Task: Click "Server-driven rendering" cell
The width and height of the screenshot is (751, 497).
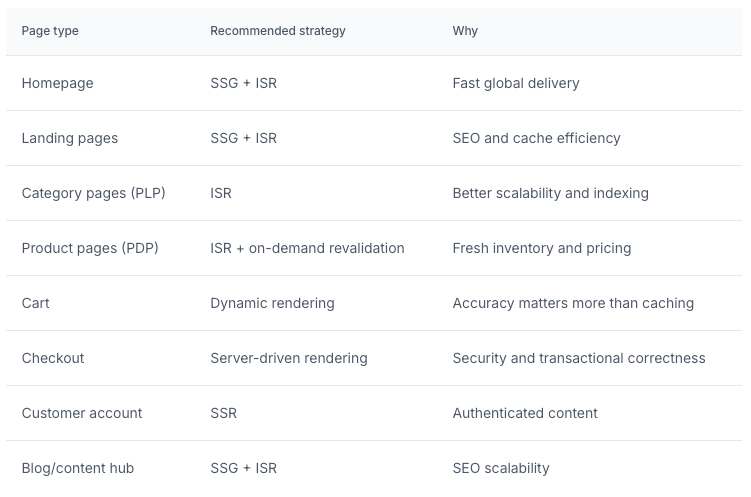Action: pyautogui.click(x=289, y=359)
